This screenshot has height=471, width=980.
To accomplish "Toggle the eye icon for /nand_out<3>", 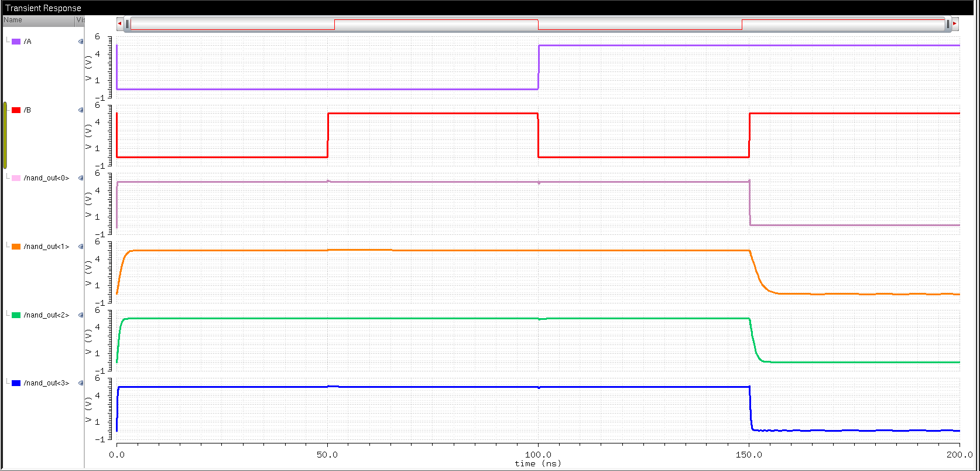I will [81, 383].
